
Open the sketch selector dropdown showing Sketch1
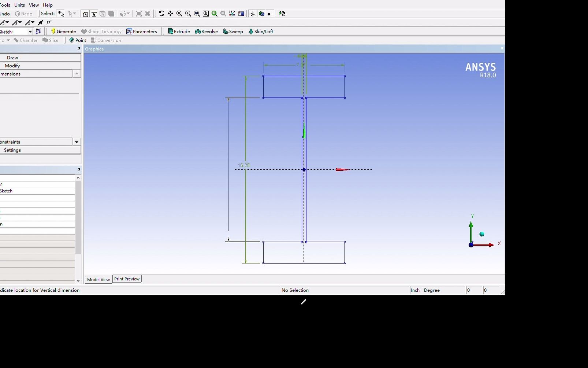31,32
